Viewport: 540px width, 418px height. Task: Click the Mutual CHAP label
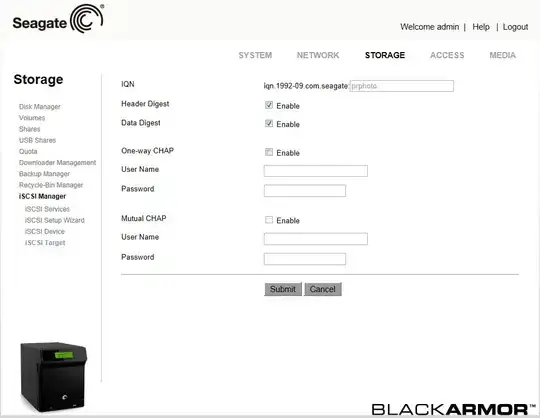click(x=144, y=218)
